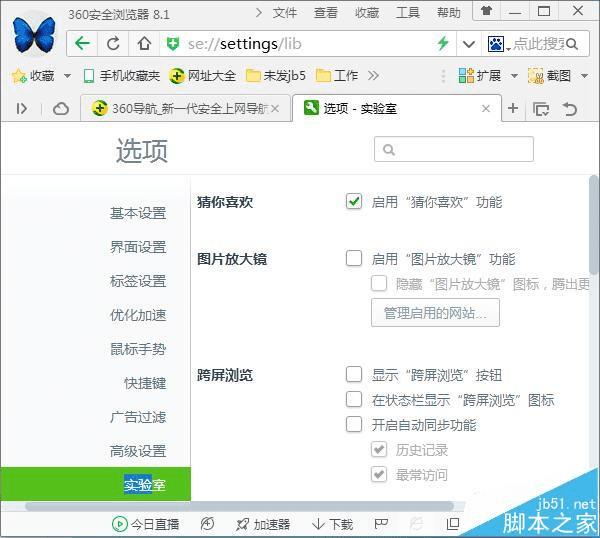This screenshot has height=538, width=600.
Task: Click the skin shirt icon
Action: coord(487,11)
